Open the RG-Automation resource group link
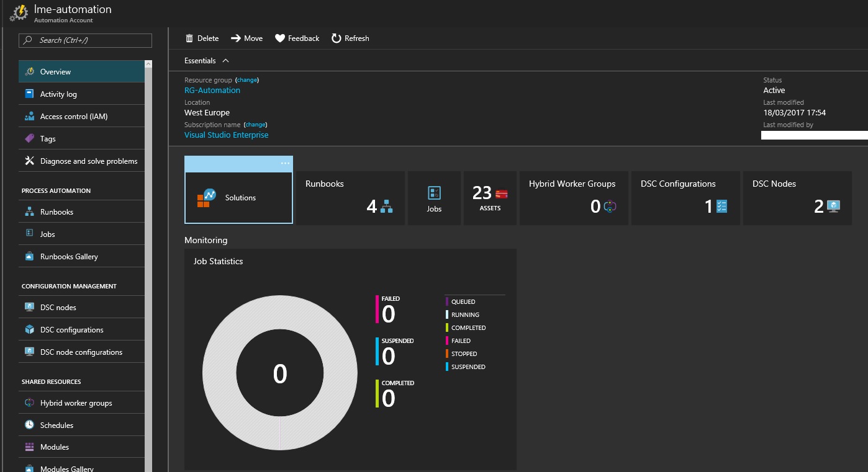This screenshot has width=868, height=472. [x=212, y=91]
